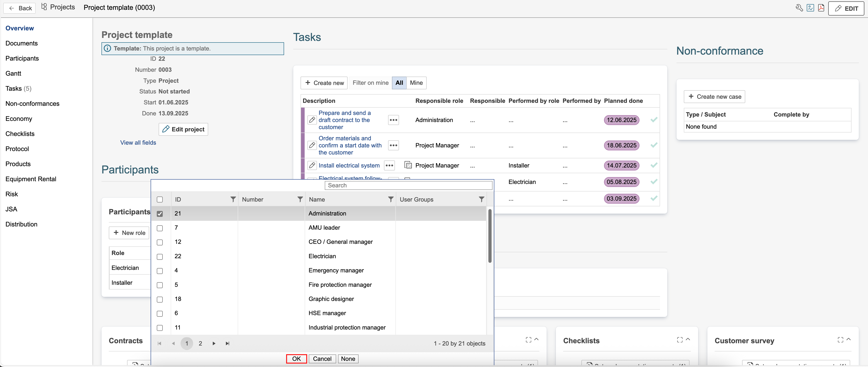Screen dimensions: 868x367
Task: Click the ID column filter icon
Action: [x=233, y=199]
